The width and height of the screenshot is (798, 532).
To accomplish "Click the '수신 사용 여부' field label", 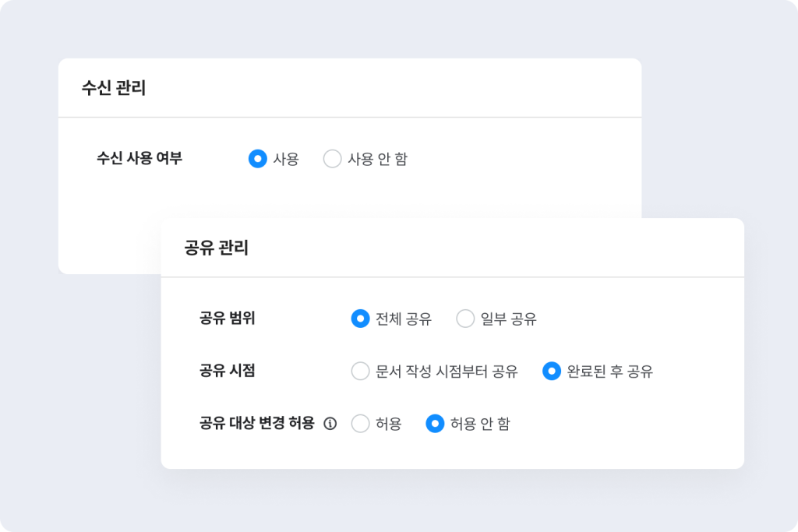I will click(x=139, y=159).
